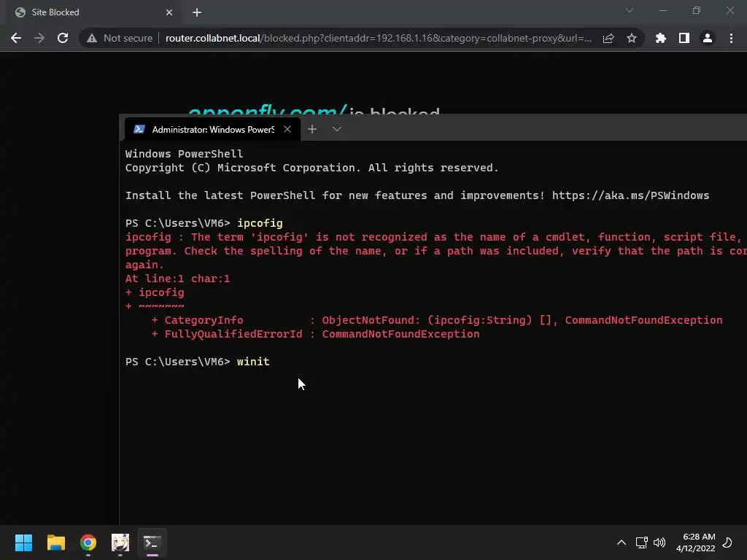This screenshot has height=560, width=747.
Task: Reload the blocked page
Action: pos(63,38)
